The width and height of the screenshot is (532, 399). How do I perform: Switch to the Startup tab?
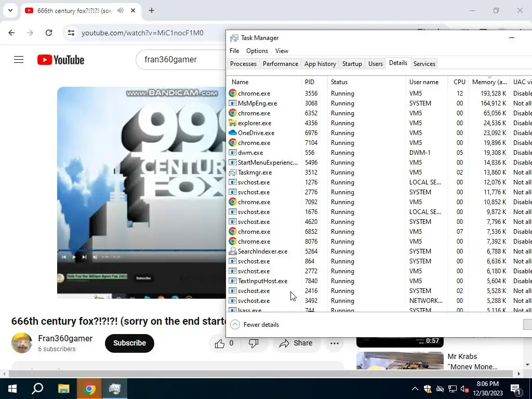tap(352, 64)
